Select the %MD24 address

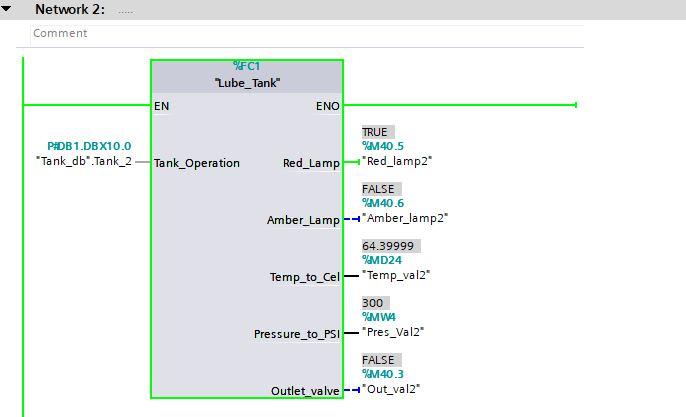382,260
